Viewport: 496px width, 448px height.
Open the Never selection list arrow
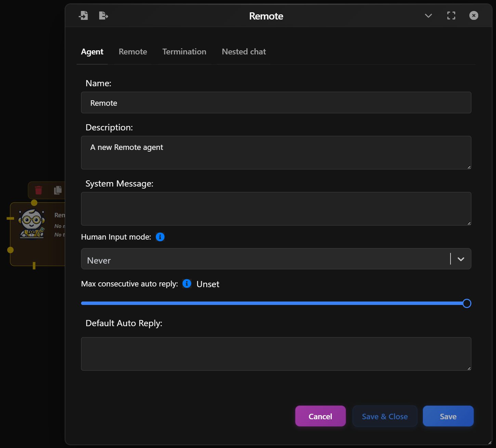[460, 259]
